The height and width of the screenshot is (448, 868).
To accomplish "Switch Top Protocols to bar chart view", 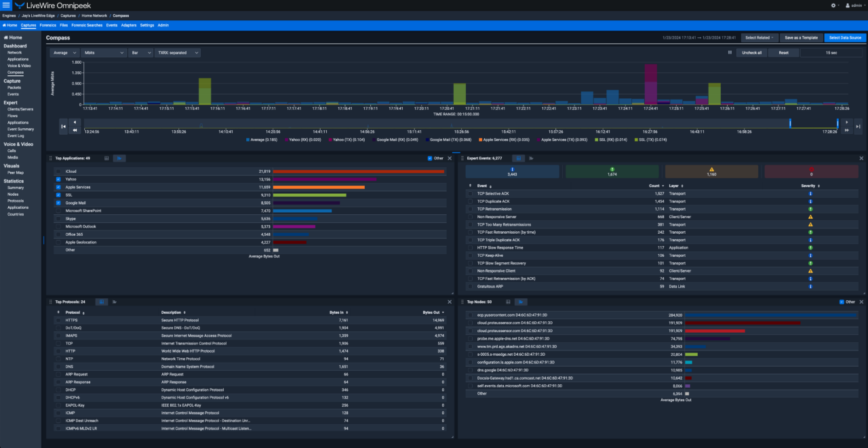I will coord(115,302).
